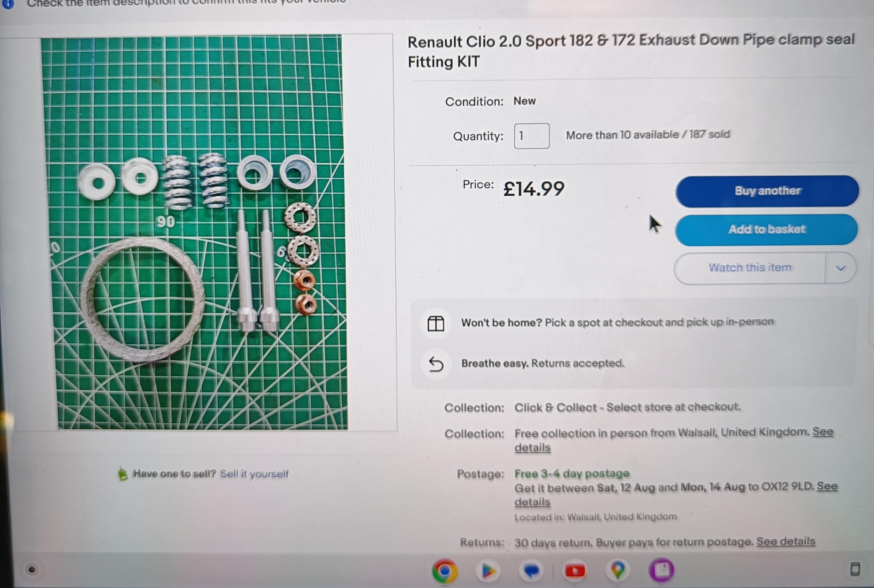Open the phone hub icon

pyautogui.click(x=854, y=569)
